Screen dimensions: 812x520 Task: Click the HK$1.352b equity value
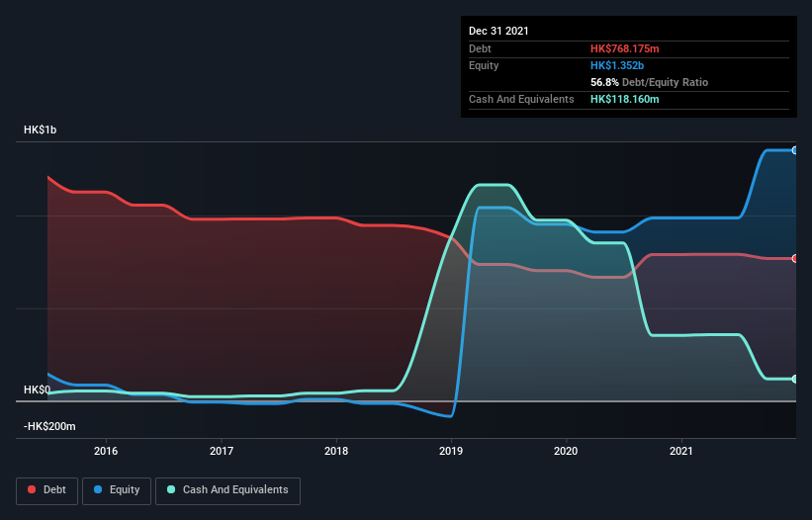(617, 65)
